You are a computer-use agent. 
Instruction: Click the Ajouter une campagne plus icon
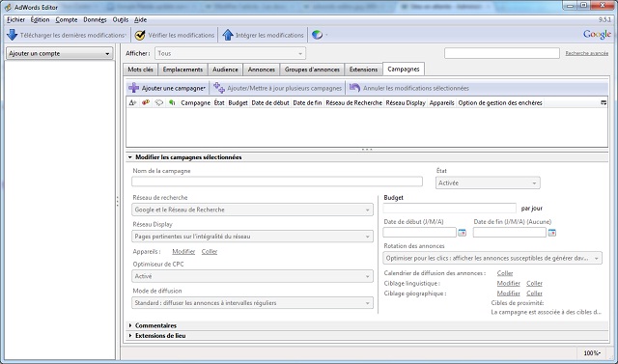coord(134,88)
